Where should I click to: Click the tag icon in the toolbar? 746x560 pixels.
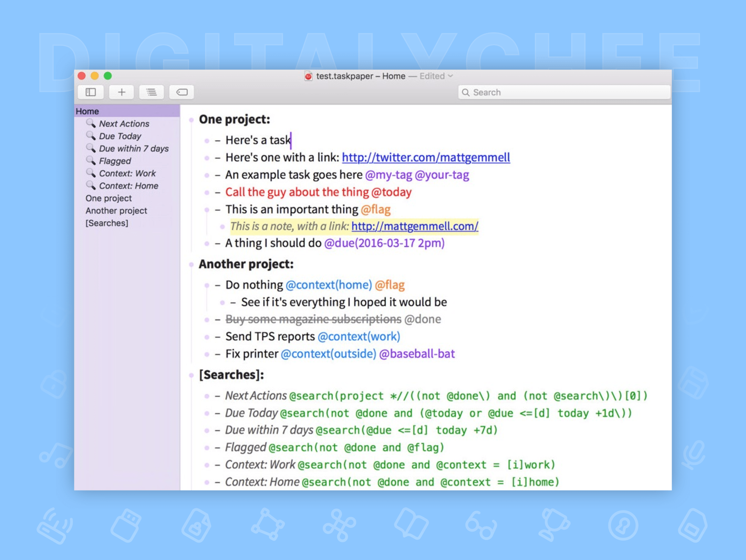click(x=181, y=92)
